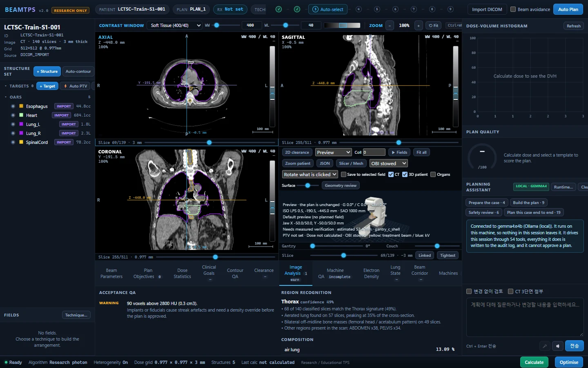Enable the Beam avoidance checkbox
Screen dimensions: 588x368
513,9
